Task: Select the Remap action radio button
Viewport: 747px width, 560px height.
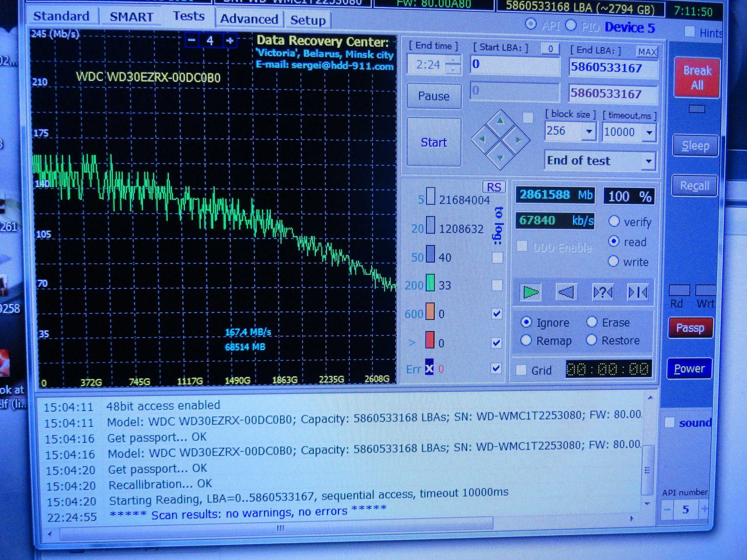Action: click(x=526, y=340)
